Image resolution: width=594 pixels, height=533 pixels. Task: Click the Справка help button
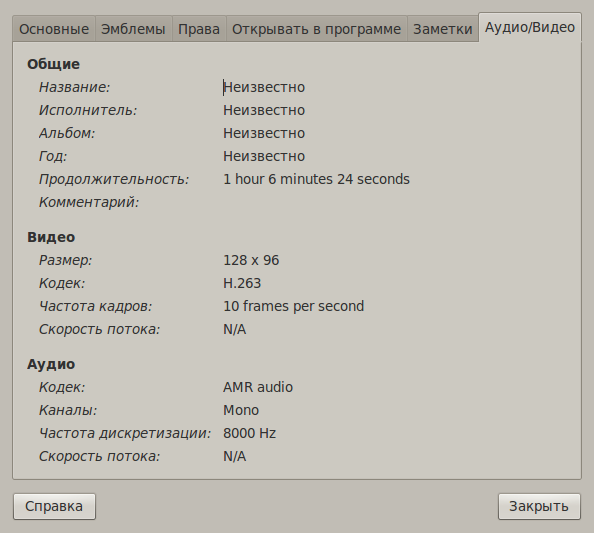[54, 506]
